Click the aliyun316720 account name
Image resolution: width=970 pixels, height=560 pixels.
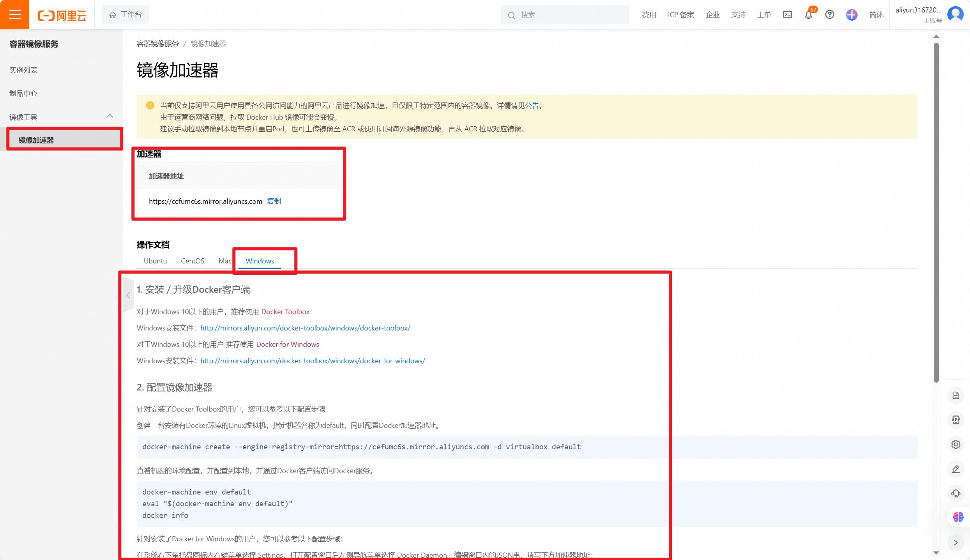point(918,10)
